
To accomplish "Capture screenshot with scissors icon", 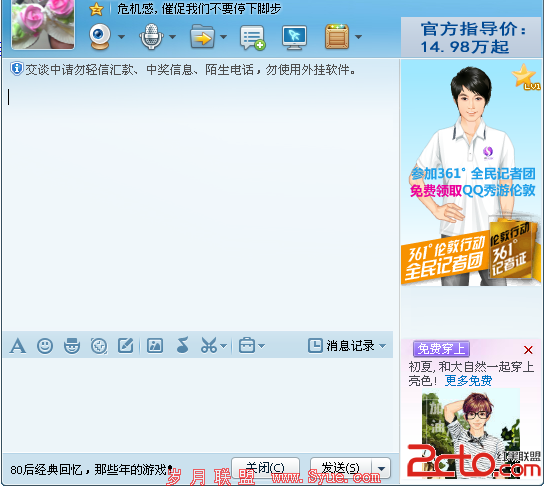I will click(x=209, y=345).
